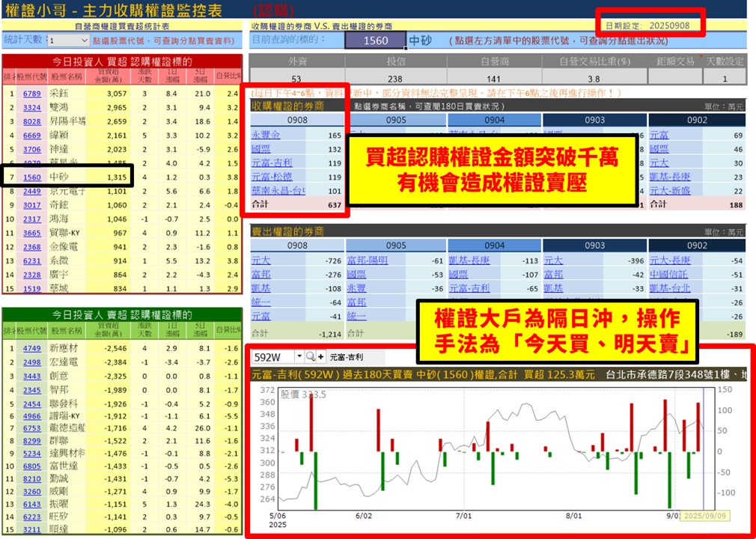Click the 自營交易比重 value 3.8
The width and height of the screenshot is (756, 539).
tap(594, 79)
